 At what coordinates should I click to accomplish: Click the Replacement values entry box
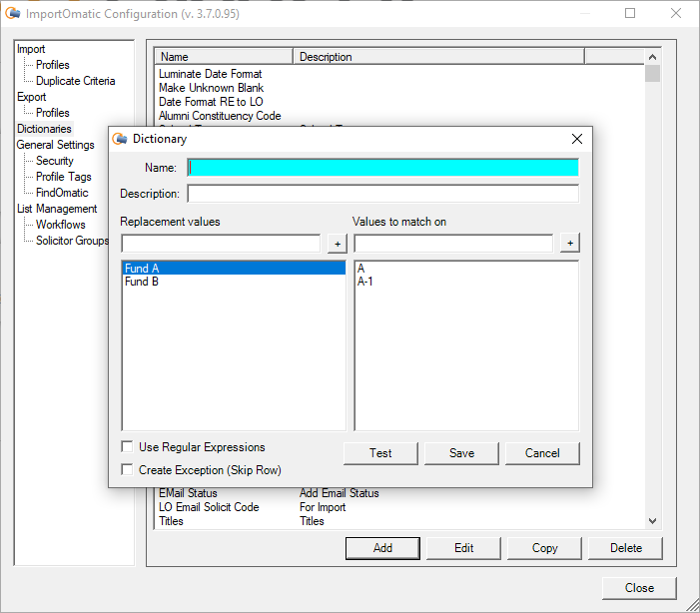click(221, 244)
